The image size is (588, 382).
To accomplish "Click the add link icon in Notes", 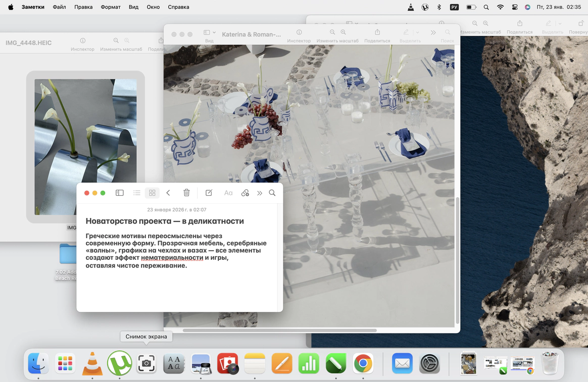I will tap(245, 193).
